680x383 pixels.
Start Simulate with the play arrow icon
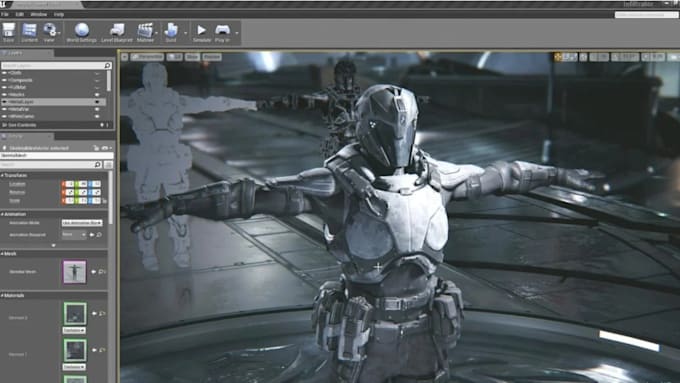[x=201, y=30]
